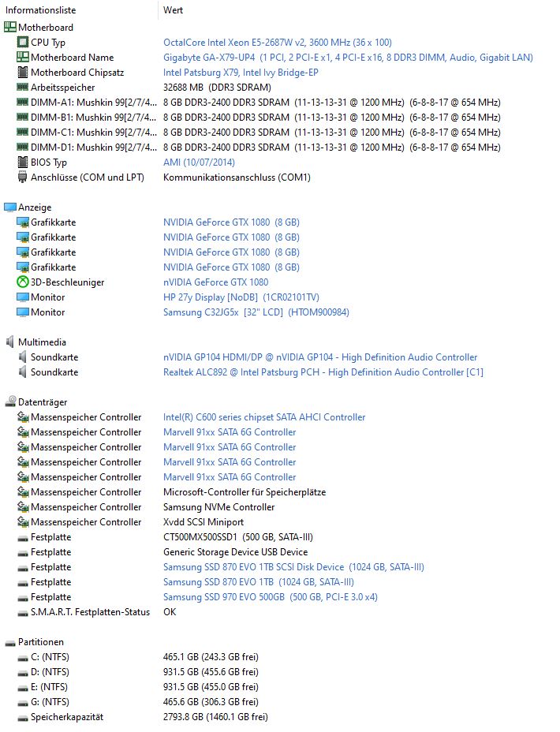Click the Speicherkapazität drive icon

click(x=22, y=718)
